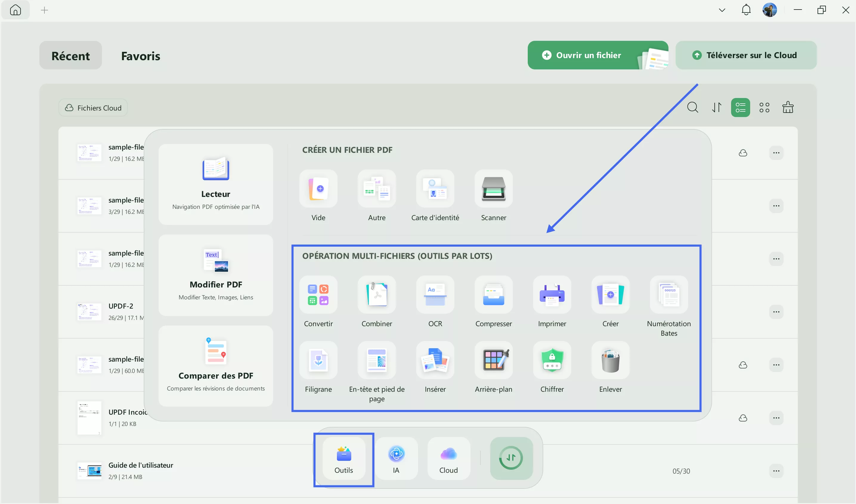Open the Lecteur card
Image resolution: width=856 pixels, height=504 pixels.
coord(216,184)
